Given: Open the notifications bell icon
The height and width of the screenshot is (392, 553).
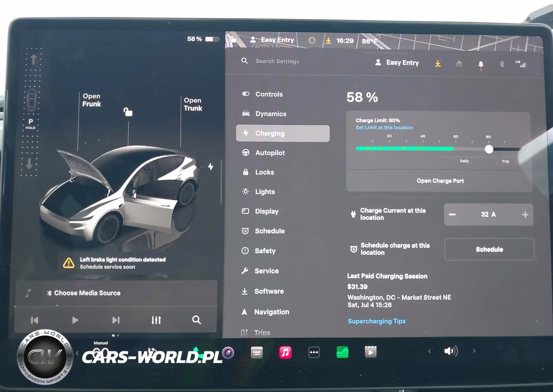Looking at the screenshot, I should point(481,64).
